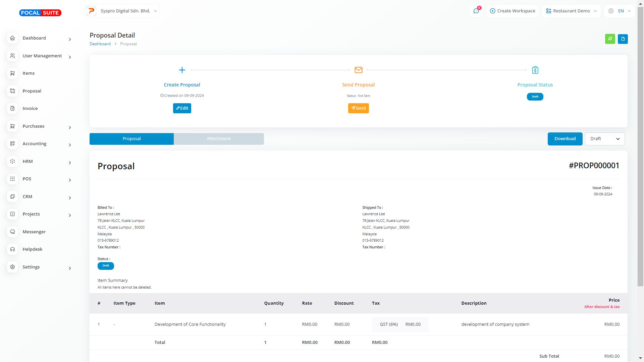Click the Download button
Image resolution: width=644 pixels, height=362 pixels.
[565, 139]
